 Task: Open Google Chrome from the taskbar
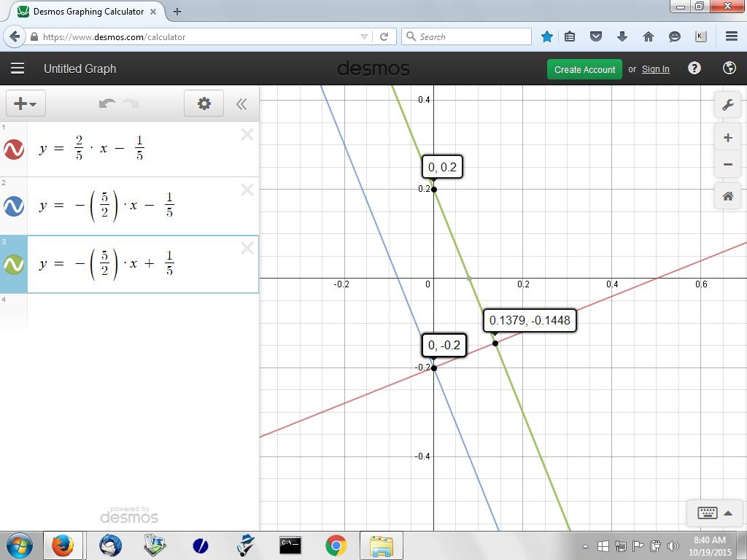pos(336,545)
